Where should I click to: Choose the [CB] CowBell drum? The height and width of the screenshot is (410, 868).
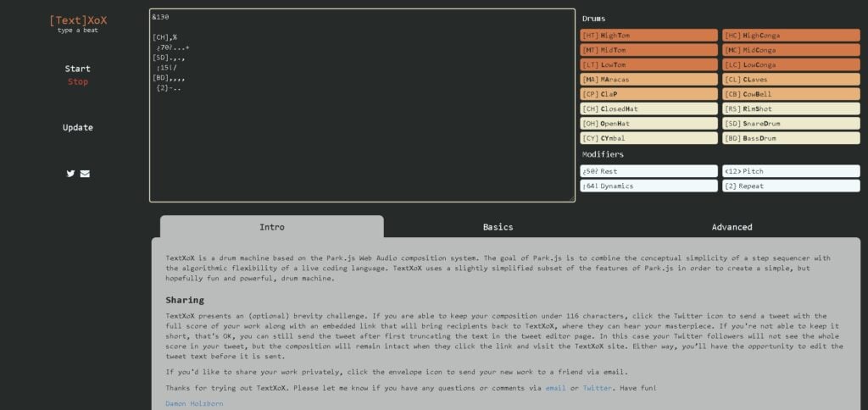[x=791, y=94]
